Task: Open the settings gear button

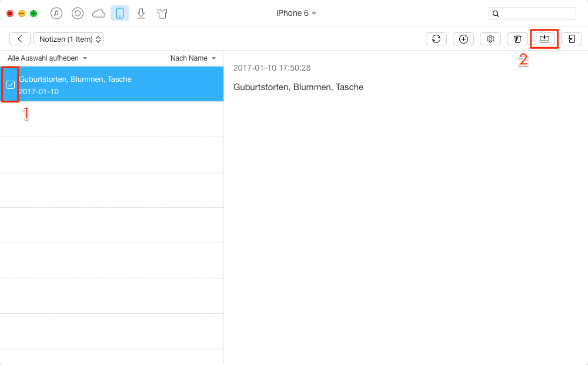Action: coord(490,39)
